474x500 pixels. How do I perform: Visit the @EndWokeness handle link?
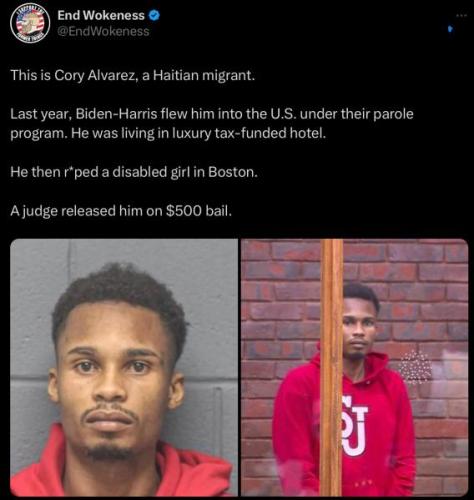[103, 31]
